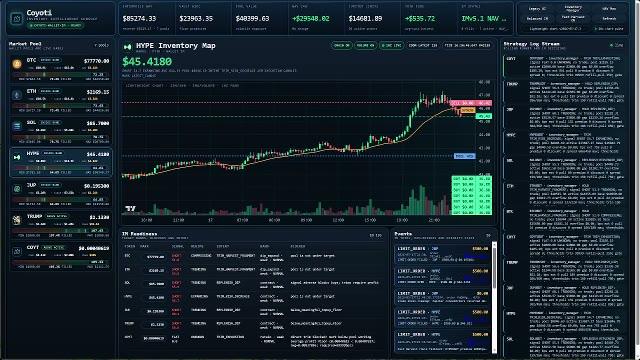Select the BTC coin icon in Market Pool
This screenshot has height=360, width=640.
[x=17, y=64]
